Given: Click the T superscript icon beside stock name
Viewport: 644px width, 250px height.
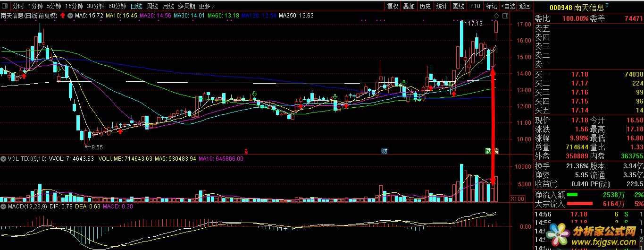Looking at the screenshot, I should (x=607, y=5).
